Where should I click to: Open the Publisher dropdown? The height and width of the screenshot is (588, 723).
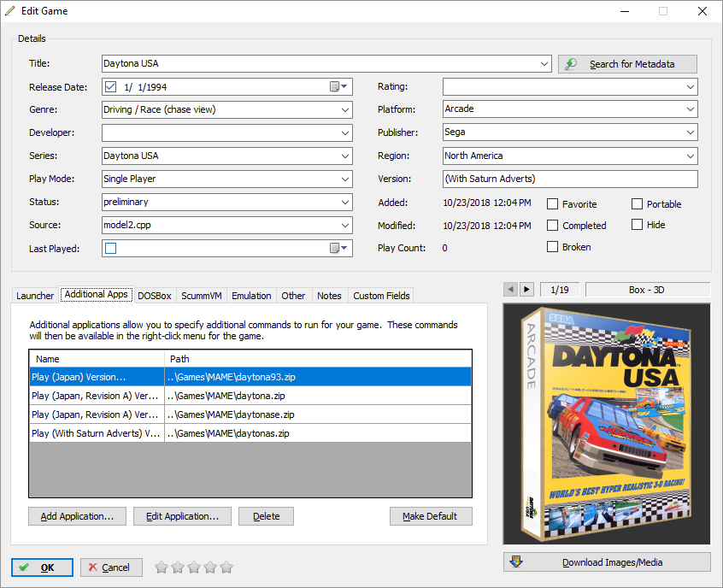click(x=691, y=132)
